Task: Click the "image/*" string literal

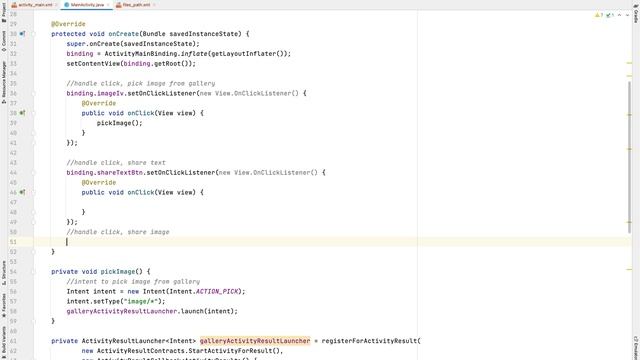Action: coord(140,301)
